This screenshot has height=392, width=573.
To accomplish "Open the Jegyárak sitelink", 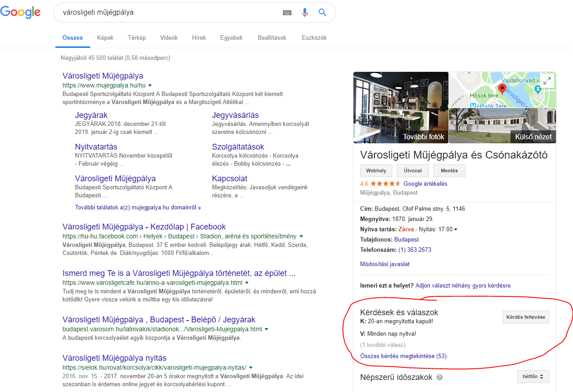I will pos(91,115).
